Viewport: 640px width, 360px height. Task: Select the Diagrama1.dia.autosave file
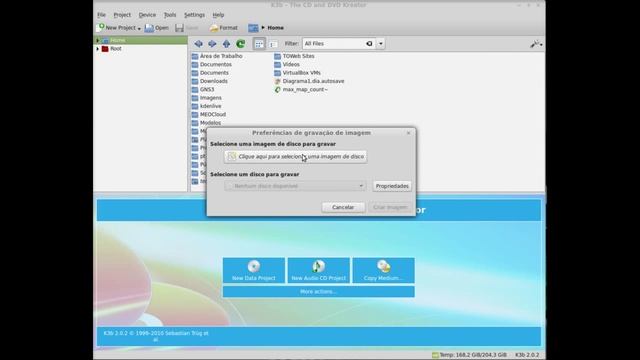point(309,81)
